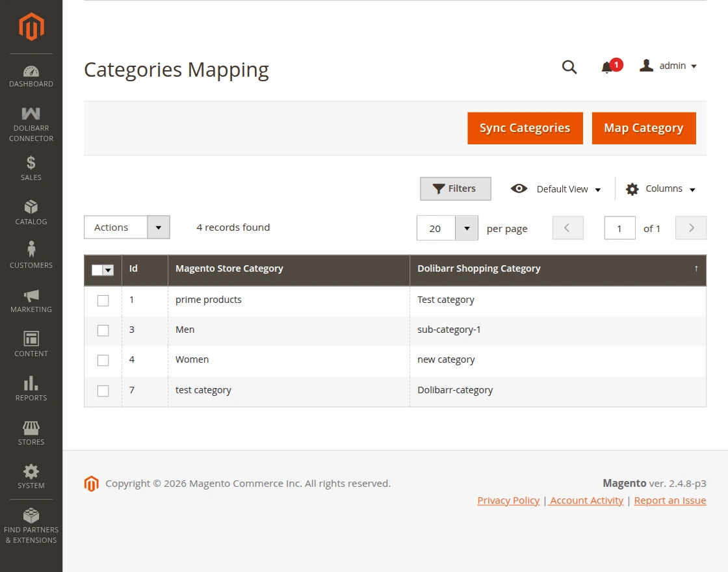Open the Dolibarr Connector sidebar menu
Viewport: 728px width, 572px height.
point(31,123)
